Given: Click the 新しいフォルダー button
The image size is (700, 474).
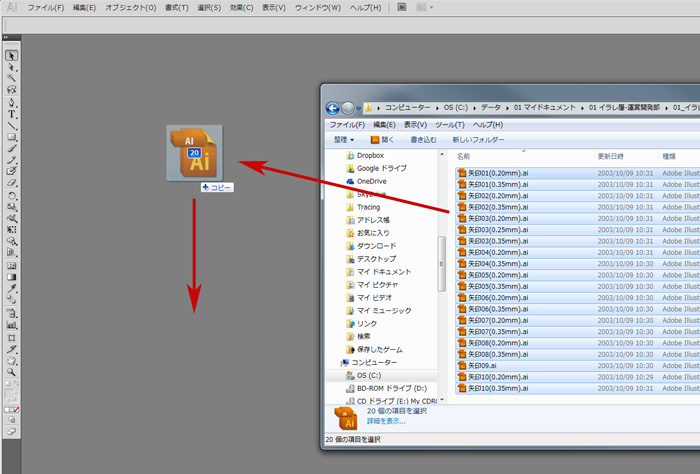Looking at the screenshot, I should (x=478, y=140).
